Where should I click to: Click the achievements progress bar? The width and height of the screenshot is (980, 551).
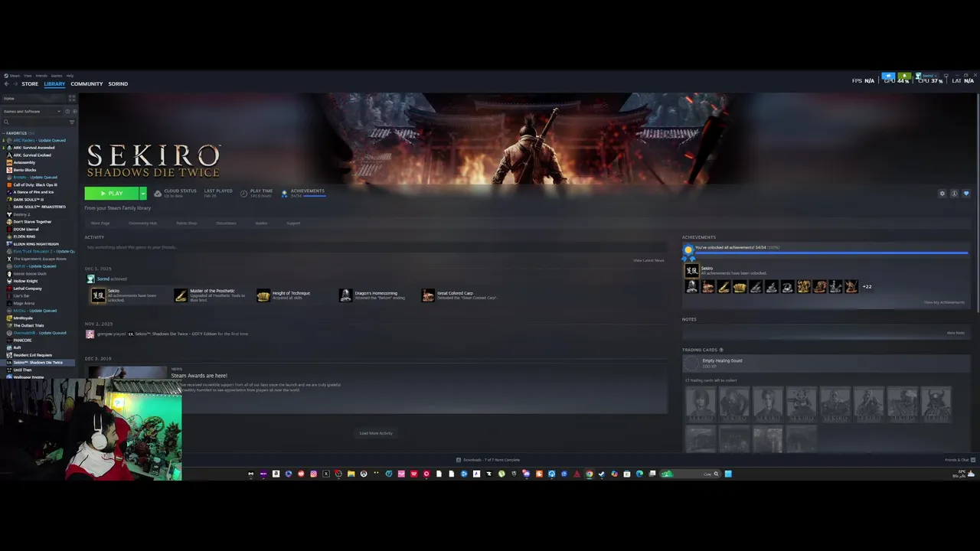tap(830, 253)
